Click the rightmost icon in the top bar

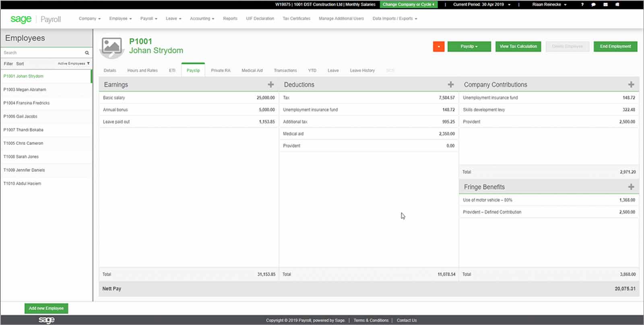coord(617,4)
